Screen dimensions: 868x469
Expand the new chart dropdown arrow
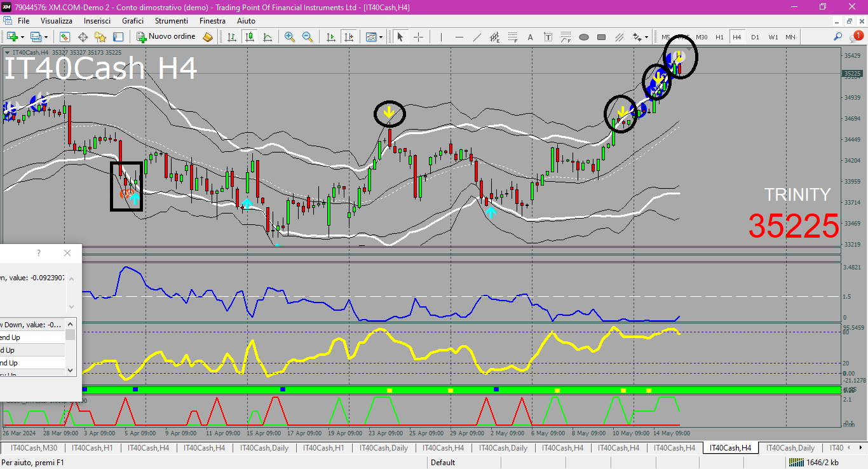[22, 37]
